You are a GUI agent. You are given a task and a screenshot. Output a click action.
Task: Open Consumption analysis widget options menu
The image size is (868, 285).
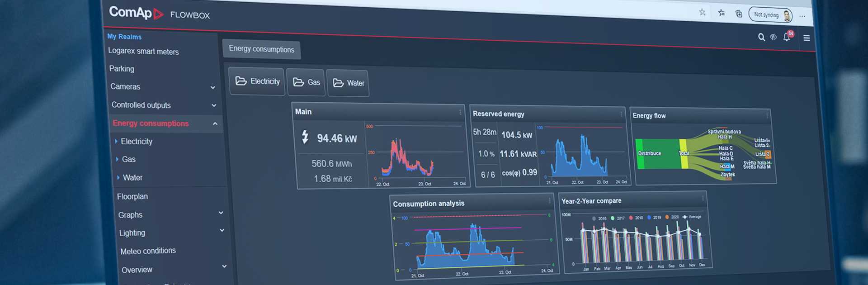tap(550, 200)
